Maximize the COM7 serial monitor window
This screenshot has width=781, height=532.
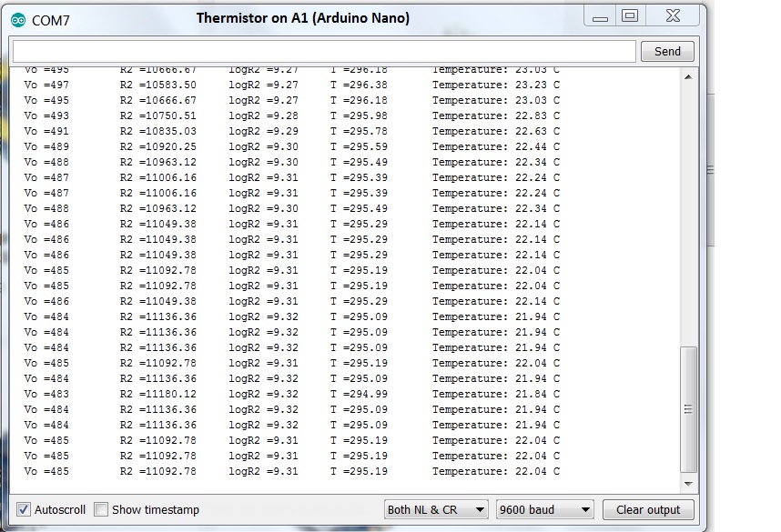pyautogui.click(x=630, y=16)
